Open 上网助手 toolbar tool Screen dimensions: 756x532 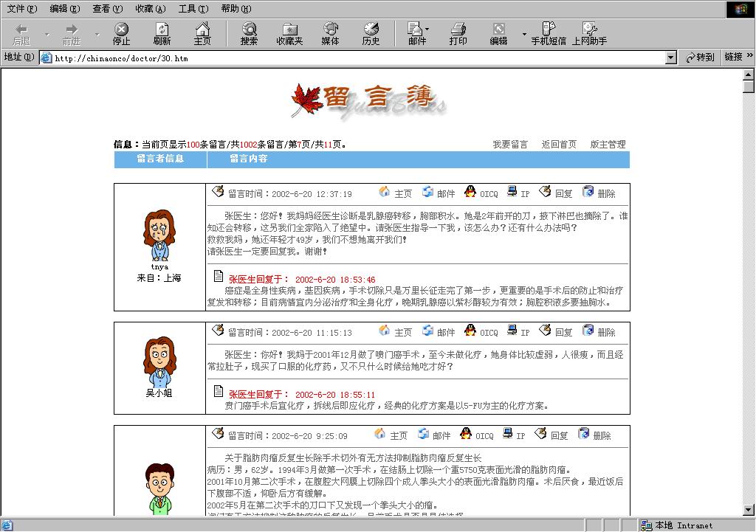(590, 34)
